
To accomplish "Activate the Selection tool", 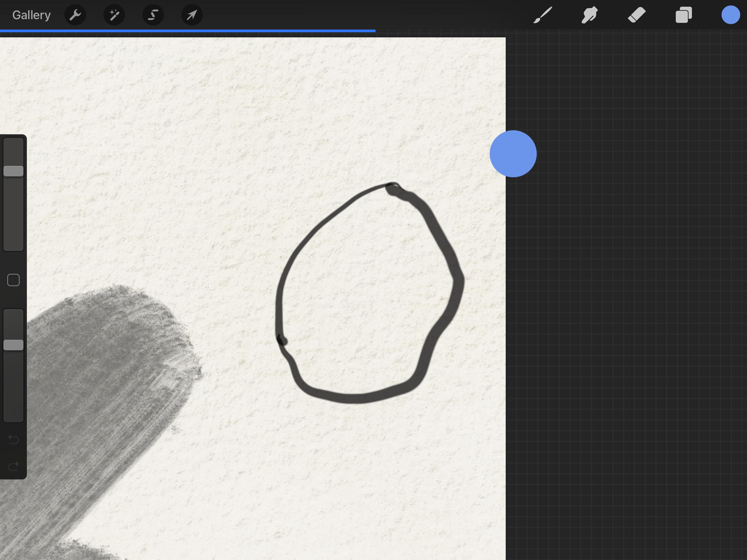I will pos(153,15).
